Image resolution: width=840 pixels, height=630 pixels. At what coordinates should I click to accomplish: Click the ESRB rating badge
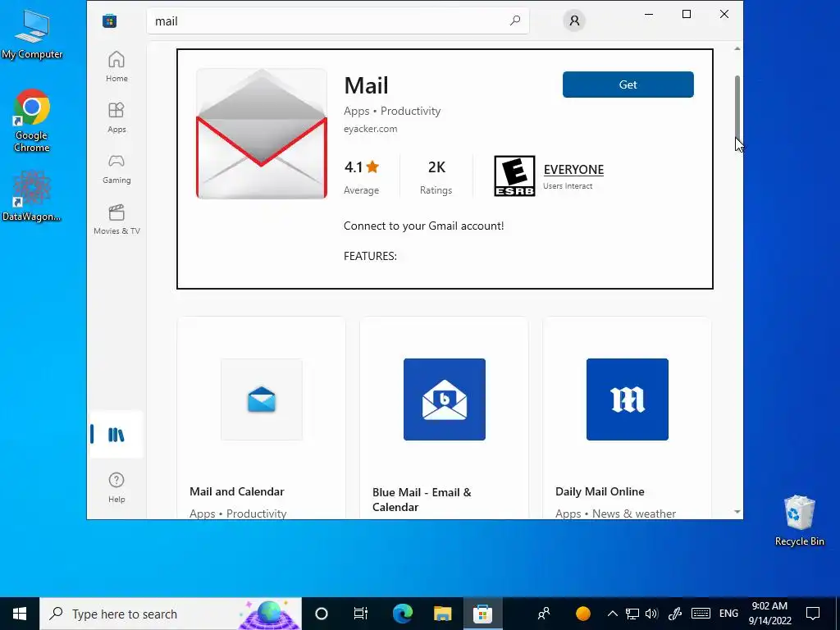514,176
